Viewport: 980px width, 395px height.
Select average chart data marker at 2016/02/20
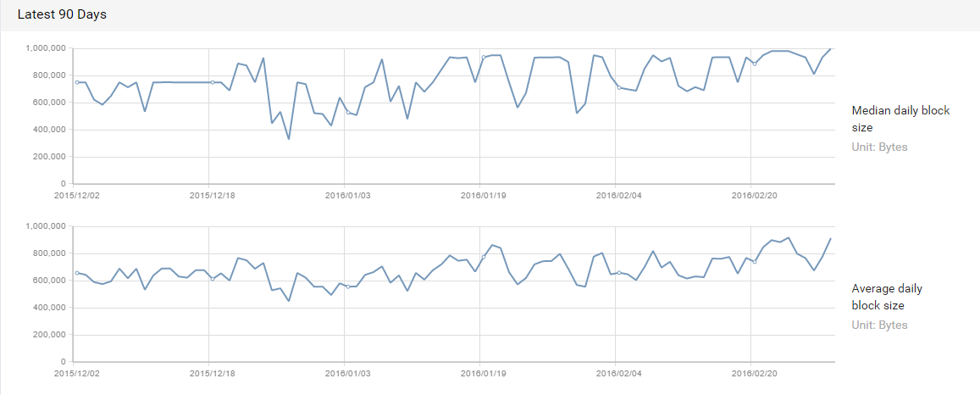click(x=755, y=261)
